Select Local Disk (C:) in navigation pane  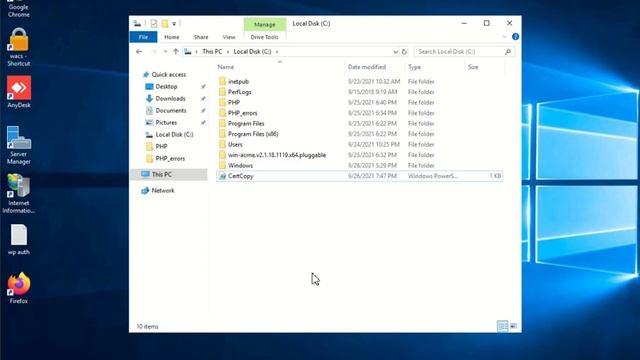pos(174,134)
